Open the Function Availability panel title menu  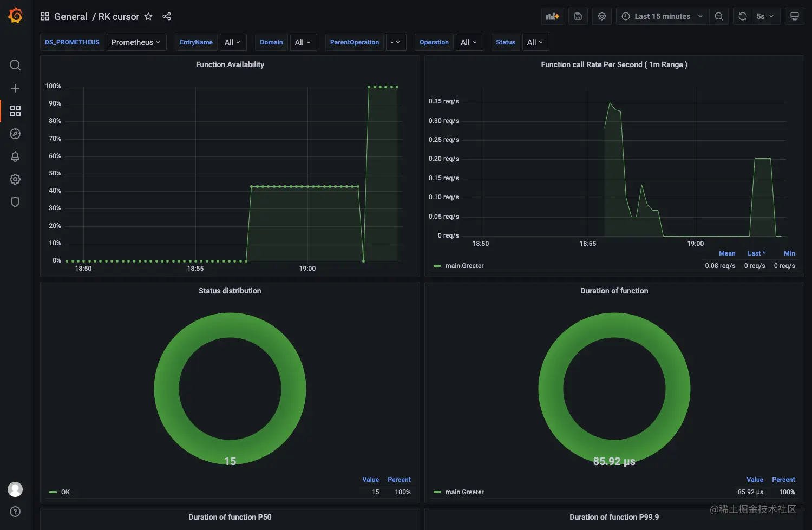(x=230, y=64)
